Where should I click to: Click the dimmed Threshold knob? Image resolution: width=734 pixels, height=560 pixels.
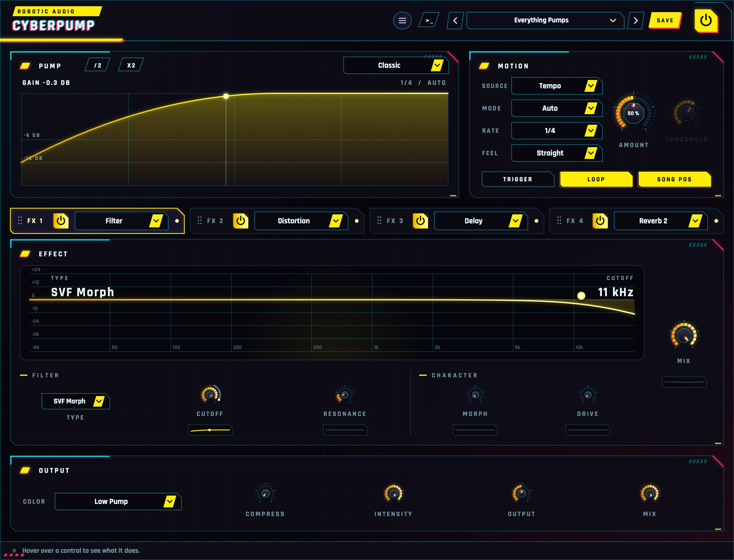[x=687, y=113]
